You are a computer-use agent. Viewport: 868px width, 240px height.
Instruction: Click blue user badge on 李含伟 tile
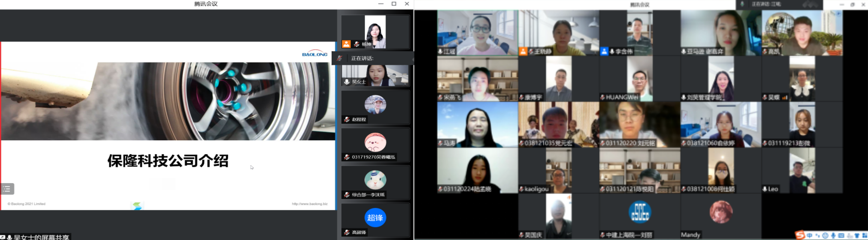[604, 51]
